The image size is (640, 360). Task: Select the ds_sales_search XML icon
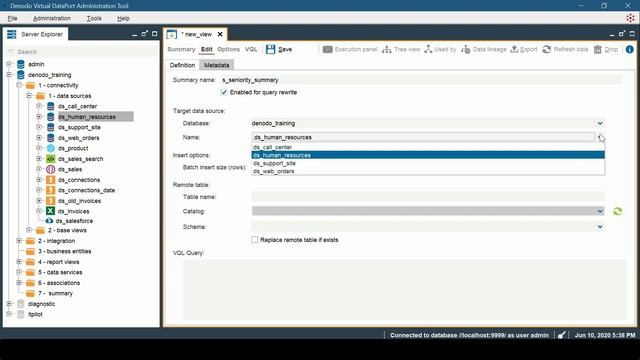tap(51, 159)
